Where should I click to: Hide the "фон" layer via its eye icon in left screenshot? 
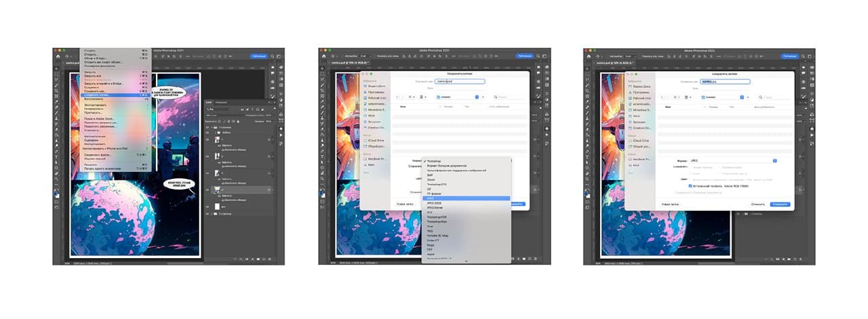click(208, 205)
